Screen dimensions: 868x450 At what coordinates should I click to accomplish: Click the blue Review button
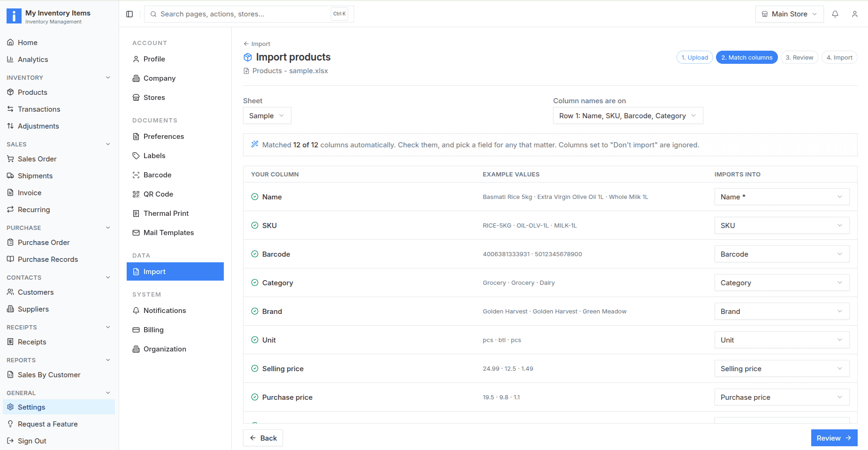tap(834, 438)
